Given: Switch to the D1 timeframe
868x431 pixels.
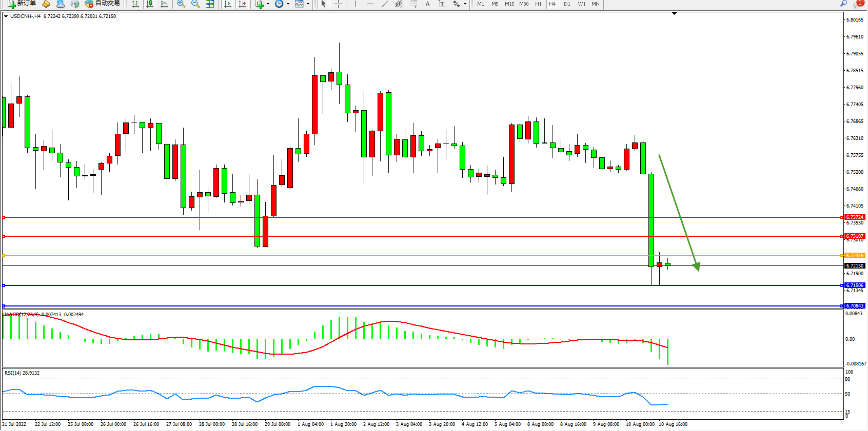Looking at the screenshot, I should point(567,4).
